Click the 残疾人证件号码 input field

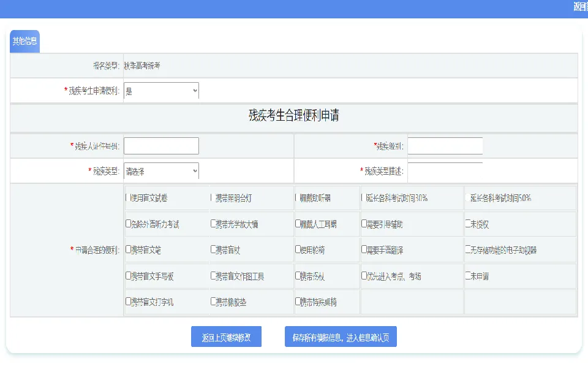(161, 145)
